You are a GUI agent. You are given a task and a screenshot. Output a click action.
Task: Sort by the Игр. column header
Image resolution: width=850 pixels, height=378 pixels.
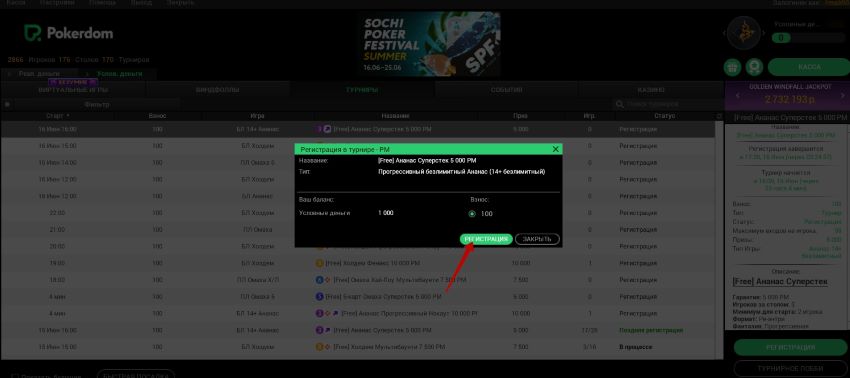589,116
